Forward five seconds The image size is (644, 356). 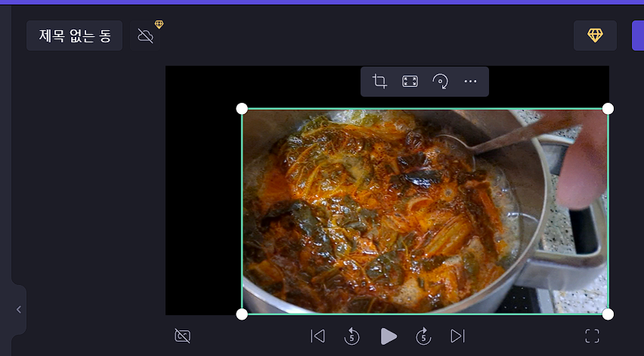coord(423,336)
